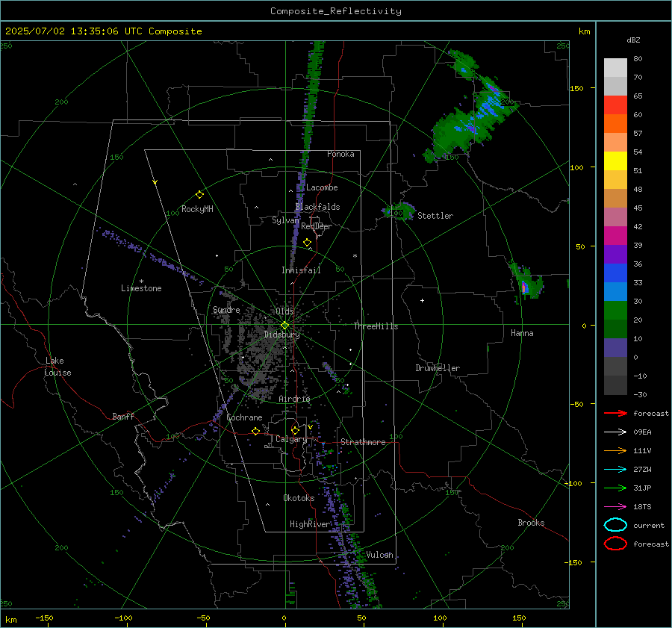
Task: Click the yellow diamond marker near RockyMH
Action: coord(199,195)
